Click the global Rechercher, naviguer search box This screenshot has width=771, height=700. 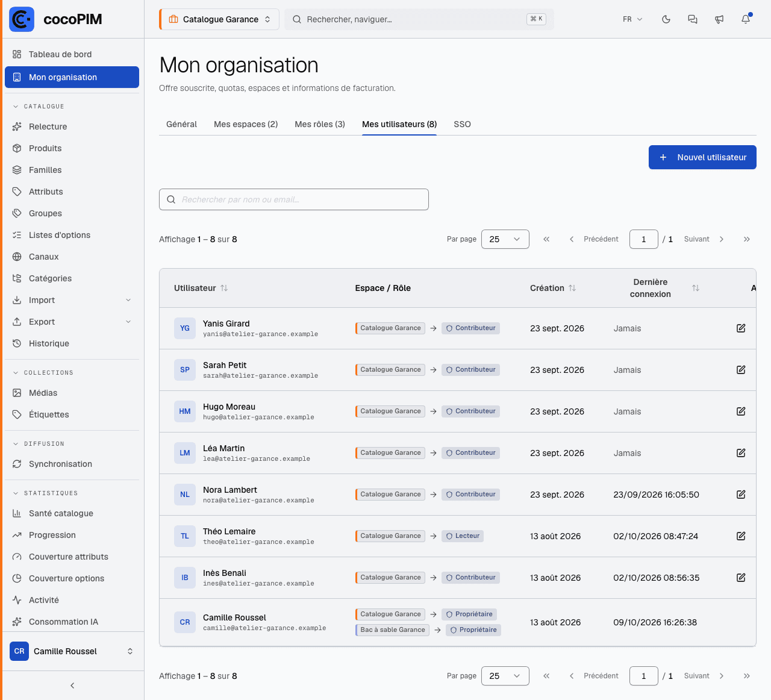[419, 19]
